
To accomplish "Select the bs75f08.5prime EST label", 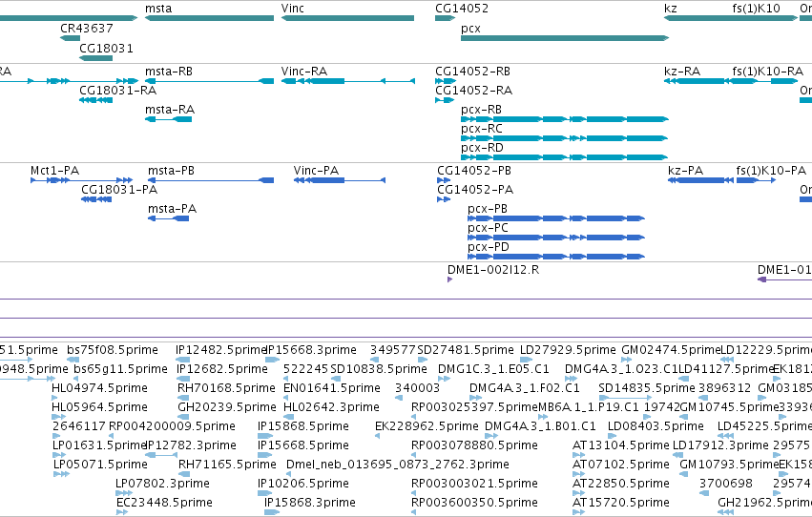I will tap(113, 350).
